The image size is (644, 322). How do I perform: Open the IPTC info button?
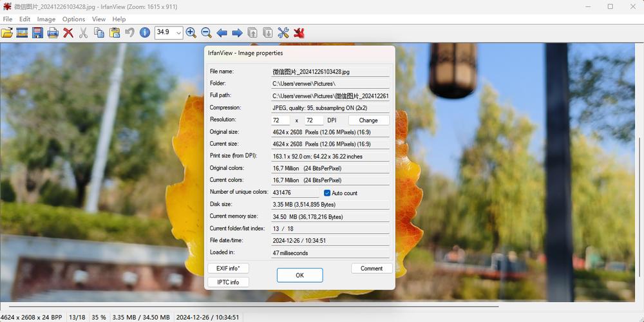click(x=229, y=282)
